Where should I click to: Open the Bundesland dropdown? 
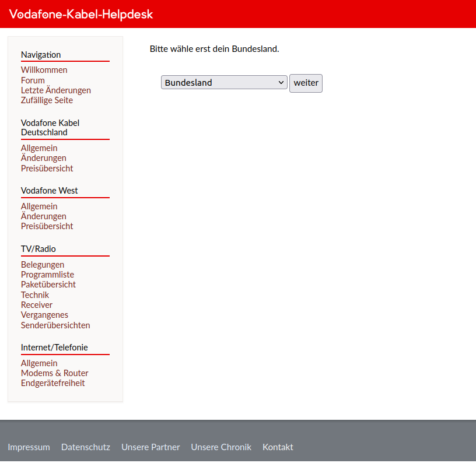(224, 83)
